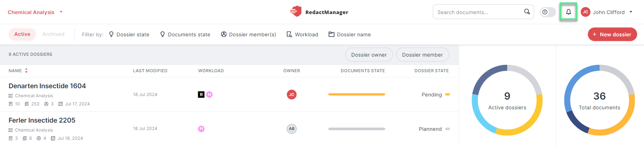This screenshot has width=644, height=146.
Task: Create a New dossier
Action: coord(612,34)
